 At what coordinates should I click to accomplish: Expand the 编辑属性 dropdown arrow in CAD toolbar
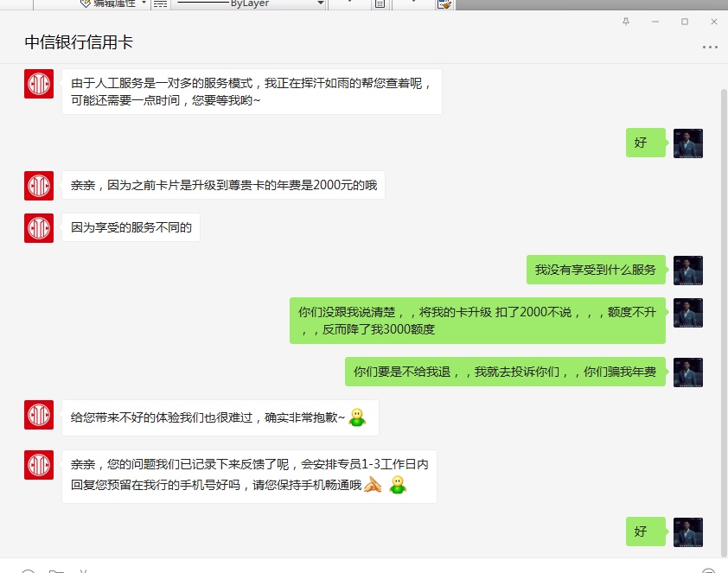[144, 3]
